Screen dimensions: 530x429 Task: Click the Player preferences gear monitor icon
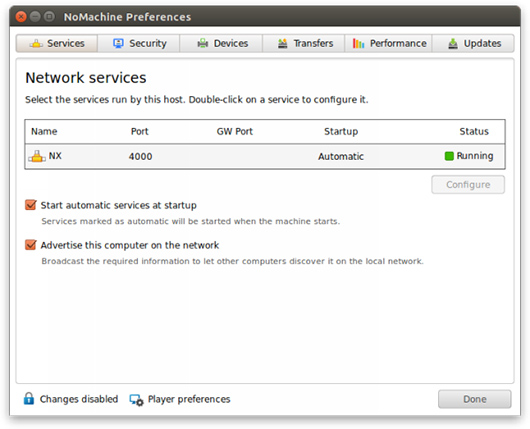tap(137, 400)
